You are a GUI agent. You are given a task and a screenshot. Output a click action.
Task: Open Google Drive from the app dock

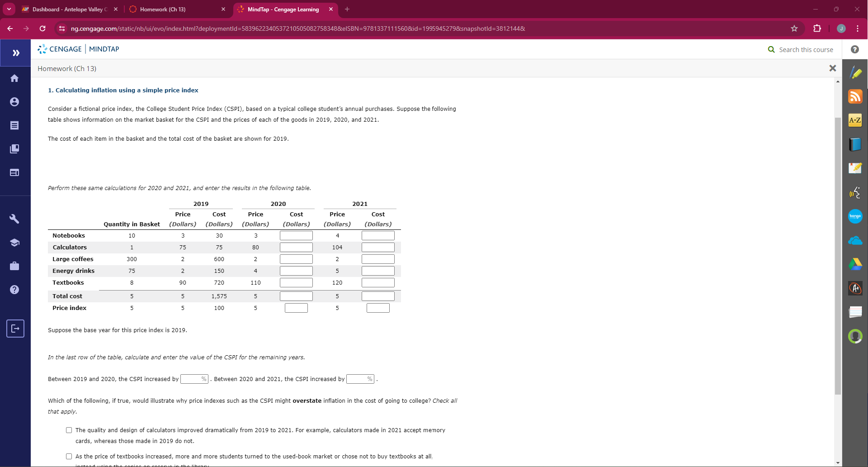coord(855,264)
